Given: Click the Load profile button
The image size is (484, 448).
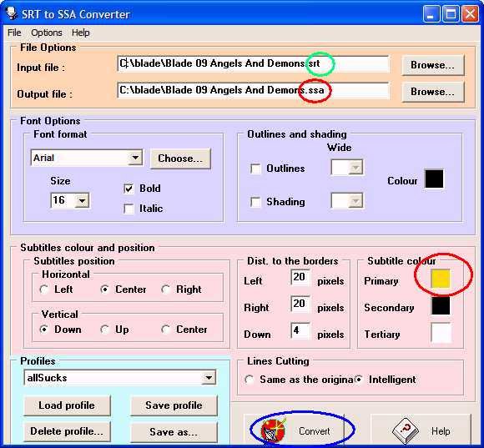Looking at the screenshot, I should [67, 405].
